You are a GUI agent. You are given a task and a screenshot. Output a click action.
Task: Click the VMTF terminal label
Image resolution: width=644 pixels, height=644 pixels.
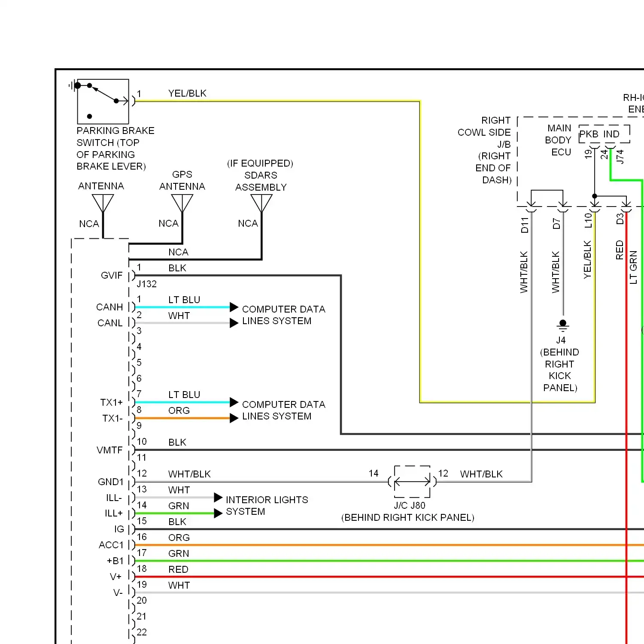(x=109, y=450)
